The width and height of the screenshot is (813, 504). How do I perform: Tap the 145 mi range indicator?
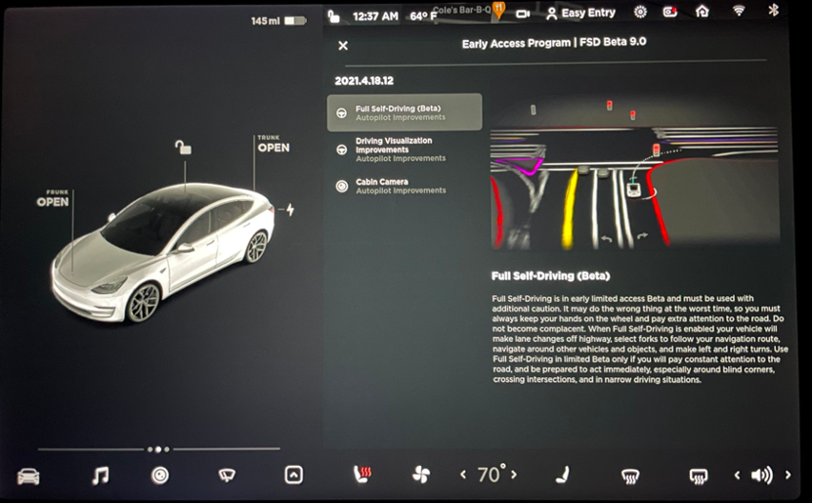click(266, 21)
